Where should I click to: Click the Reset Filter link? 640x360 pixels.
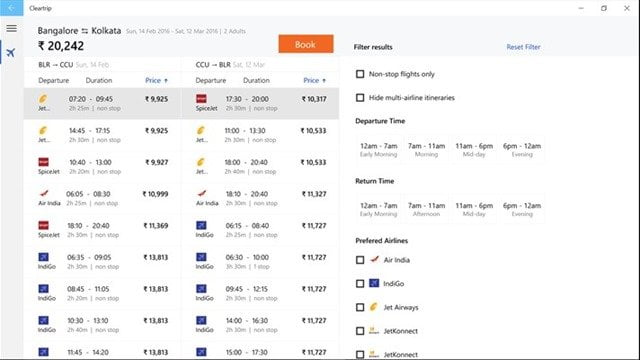523,47
